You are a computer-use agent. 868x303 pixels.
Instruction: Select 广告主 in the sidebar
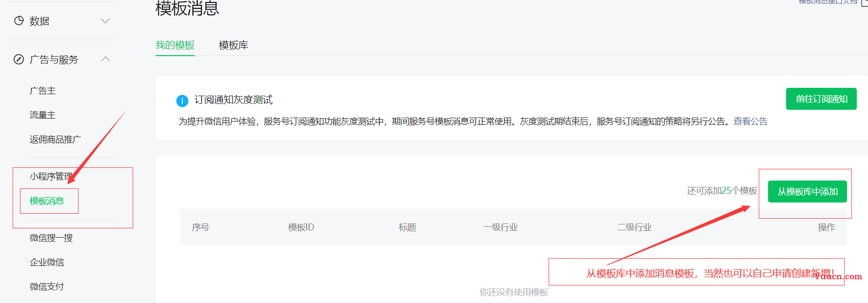43,91
